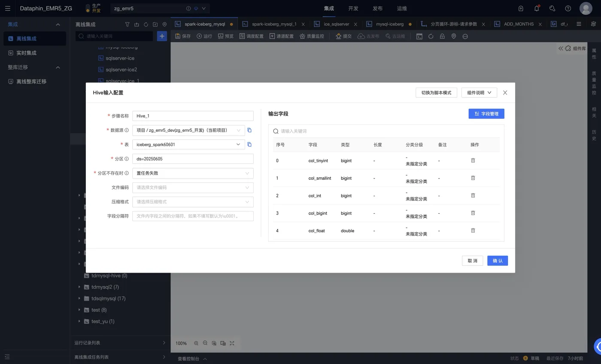Click the locate pin icon in canvas toolbar
Screen dimensions: 601x364
pyautogui.click(x=453, y=36)
